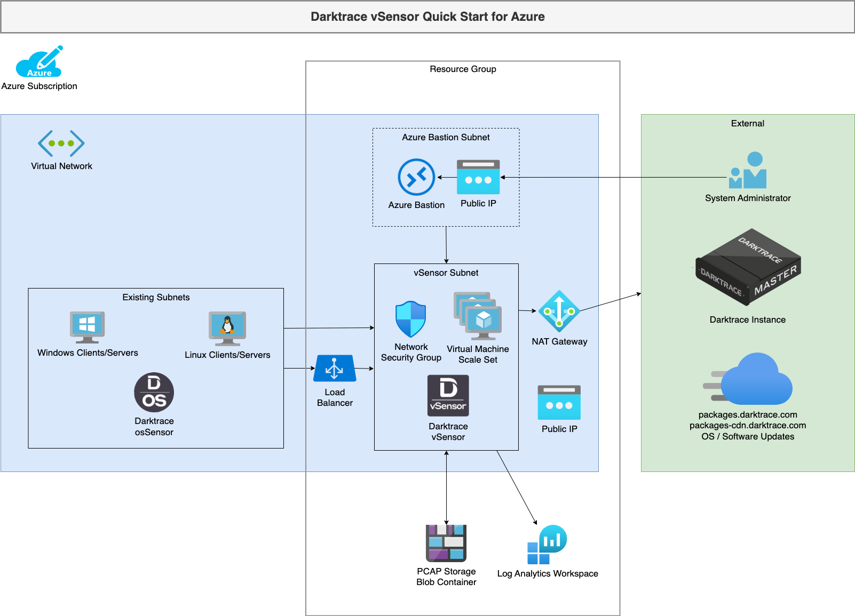Click the NAT Gateway icon
Viewport: 855px width, 616px height.
[x=559, y=311]
